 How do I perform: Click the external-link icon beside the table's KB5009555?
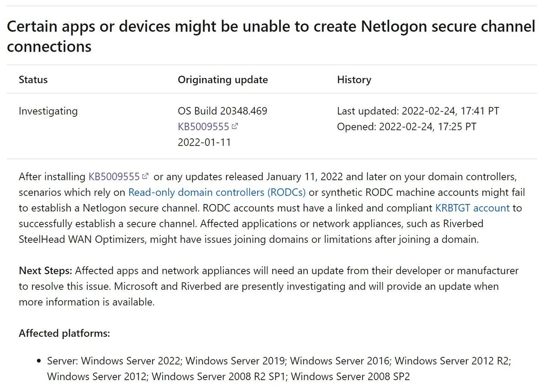pyautogui.click(x=235, y=126)
